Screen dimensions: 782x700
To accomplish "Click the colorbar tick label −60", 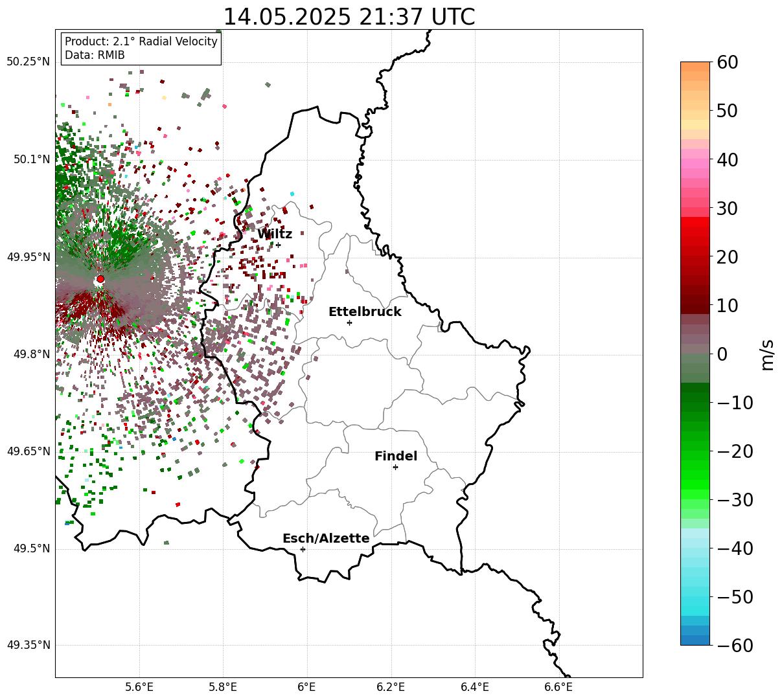I will point(735,646).
